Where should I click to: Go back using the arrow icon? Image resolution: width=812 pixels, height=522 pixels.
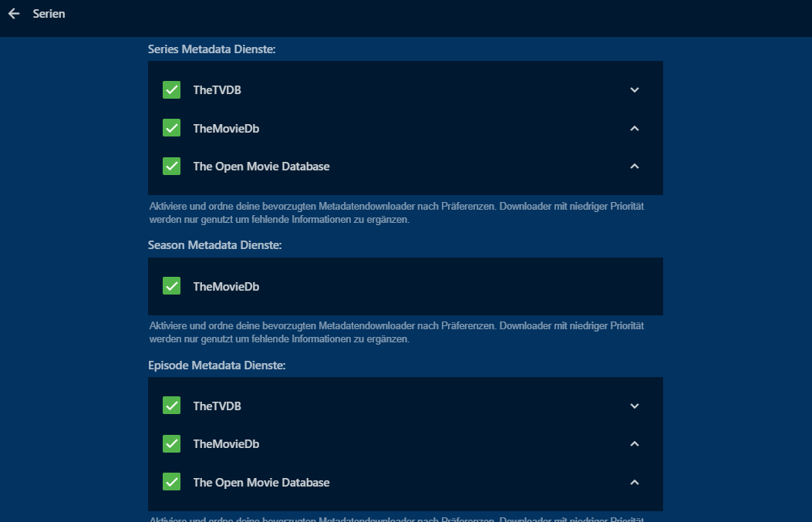coord(14,14)
